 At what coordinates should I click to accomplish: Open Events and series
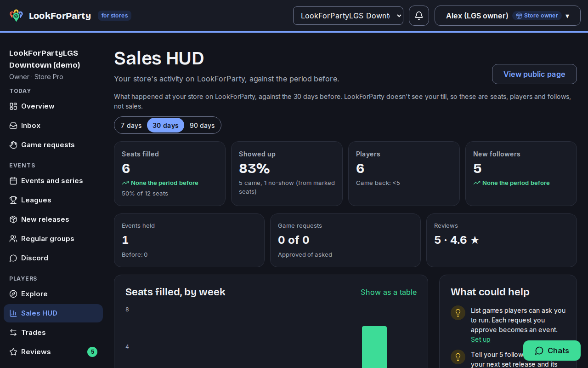pos(53,181)
